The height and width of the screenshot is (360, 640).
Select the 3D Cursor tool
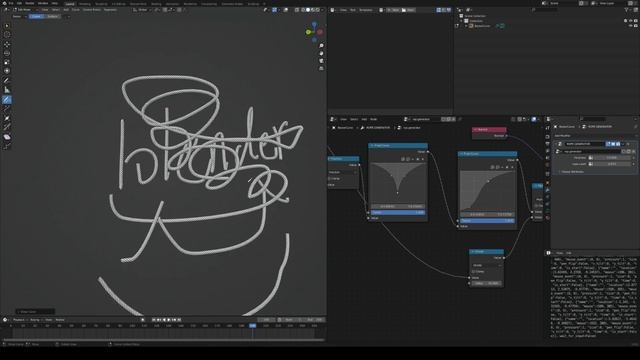click(7, 35)
